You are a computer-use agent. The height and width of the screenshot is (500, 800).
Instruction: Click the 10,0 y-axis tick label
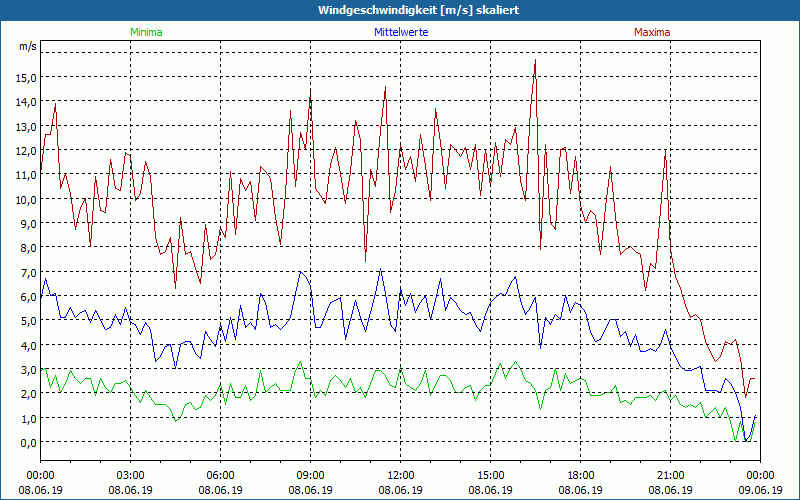[x=26, y=199]
